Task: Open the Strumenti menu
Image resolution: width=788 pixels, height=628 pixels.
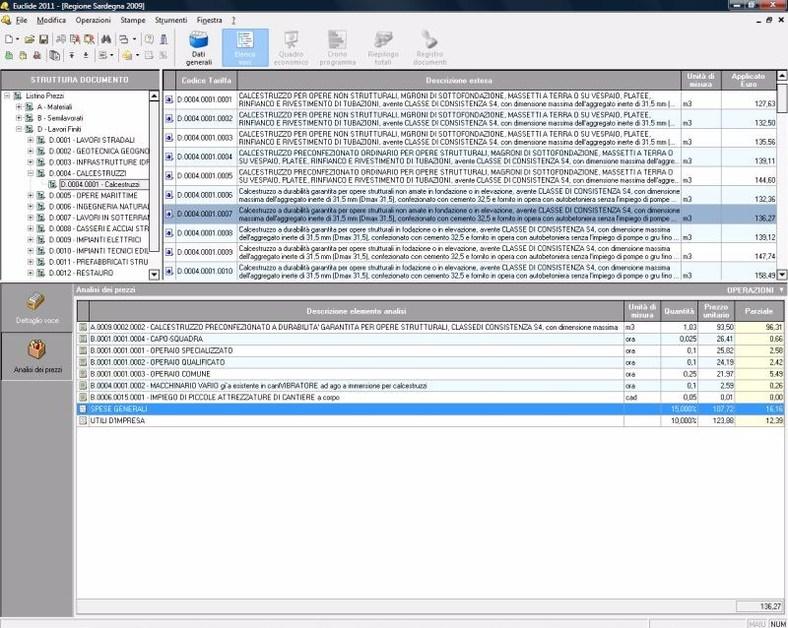Action: (x=171, y=20)
